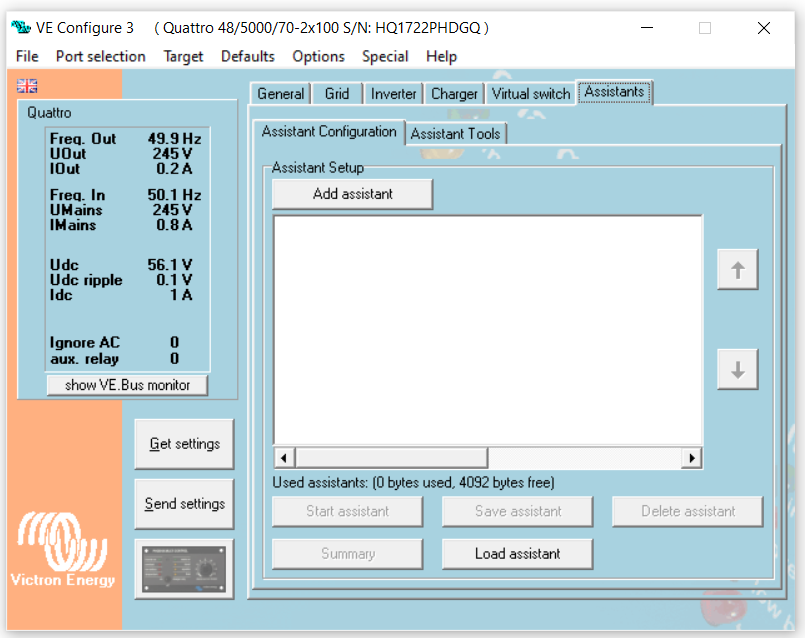Click the Used assistants bytes free text

(413, 482)
